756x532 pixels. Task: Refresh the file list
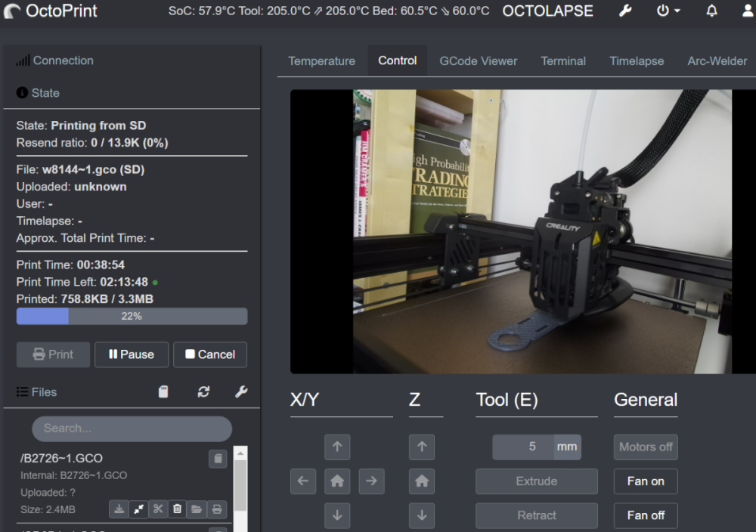[x=203, y=391]
